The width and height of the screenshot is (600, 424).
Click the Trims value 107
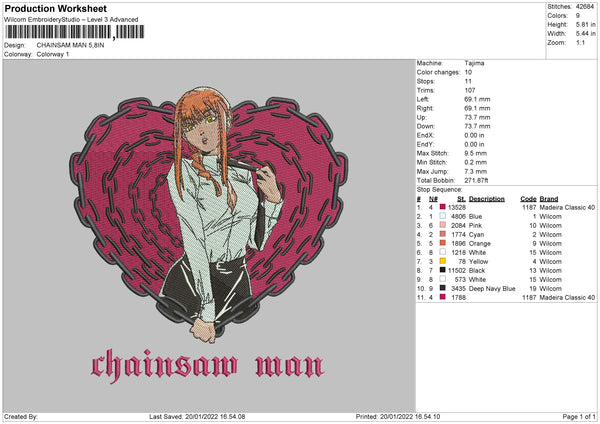coord(470,90)
